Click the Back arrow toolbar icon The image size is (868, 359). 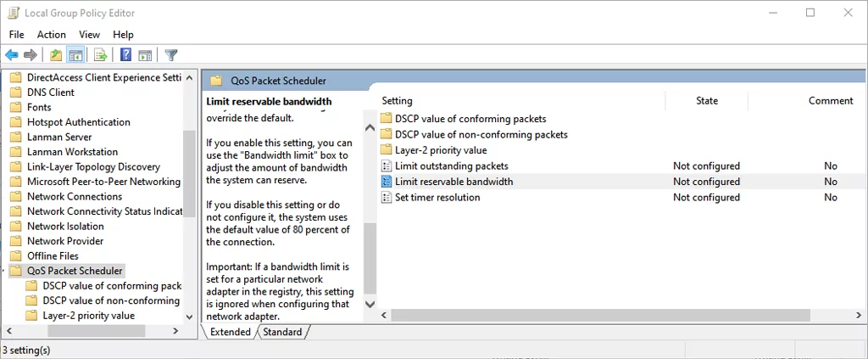pos(12,55)
